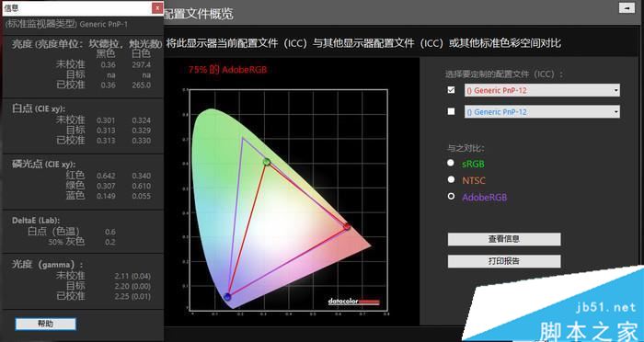
Task: Click the 75% 的 AdobeRGB coverage label
Action: tap(227, 70)
